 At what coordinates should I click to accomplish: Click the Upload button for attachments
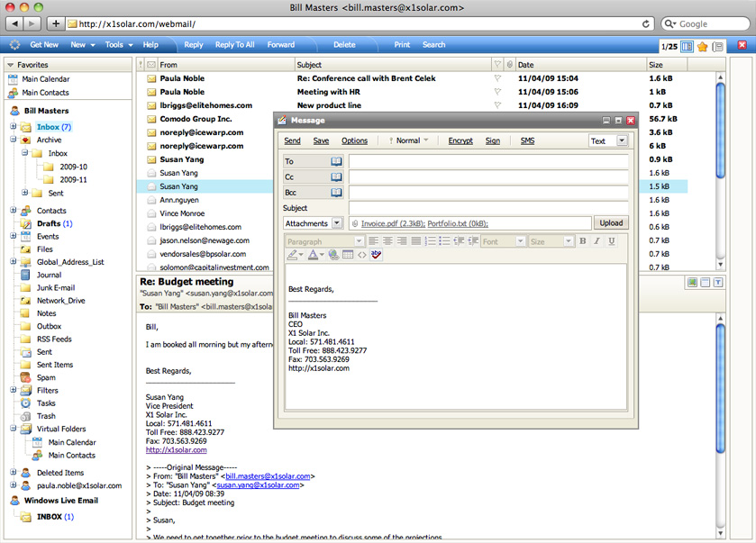click(x=611, y=223)
